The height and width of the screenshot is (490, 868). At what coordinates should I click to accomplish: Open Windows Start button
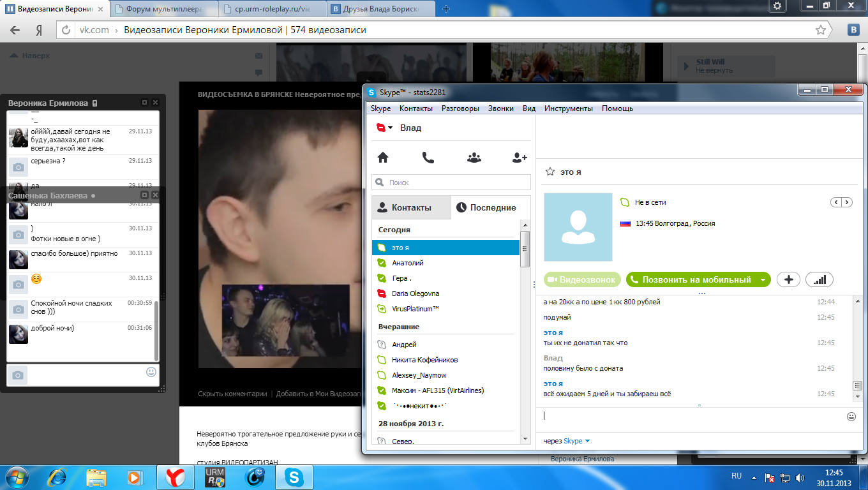click(x=17, y=477)
